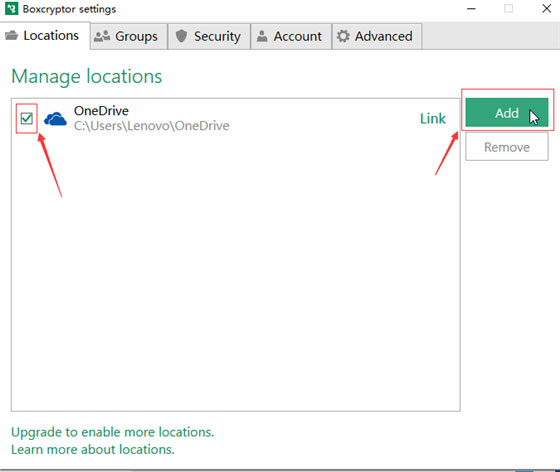Minimize the Boxcryptor settings window
Image resolution: width=560 pixels, height=472 pixels.
pos(471,9)
